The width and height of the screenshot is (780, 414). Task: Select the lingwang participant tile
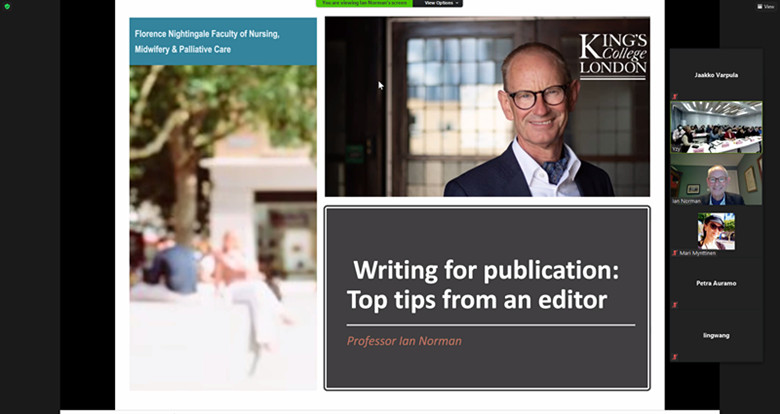(x=716, y=335)
